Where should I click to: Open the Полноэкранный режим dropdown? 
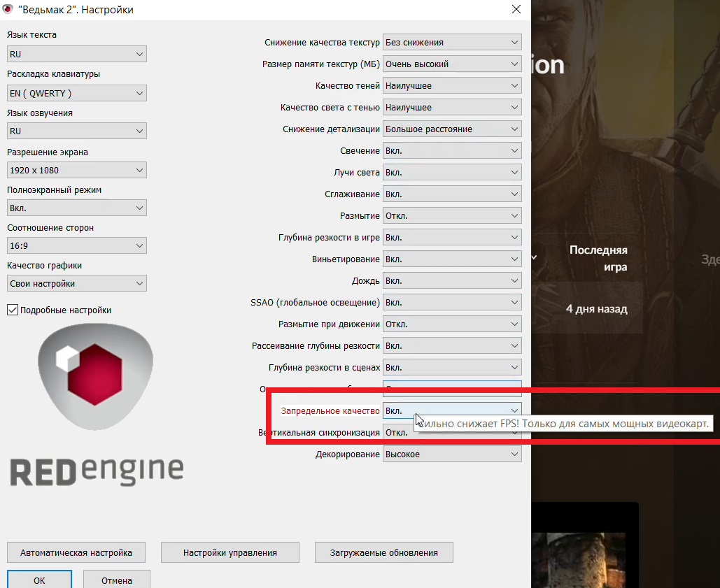pyautogui.click(x=77, y=208)
